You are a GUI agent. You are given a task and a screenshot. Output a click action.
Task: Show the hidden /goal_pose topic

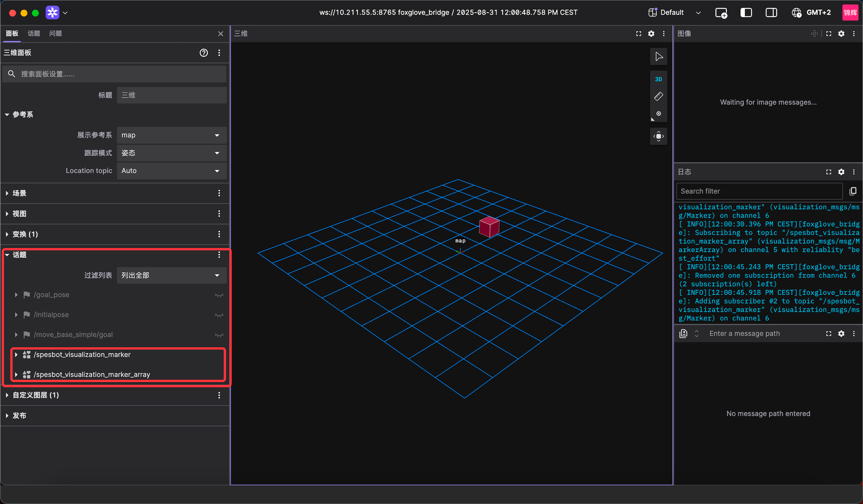coord(219,295)
